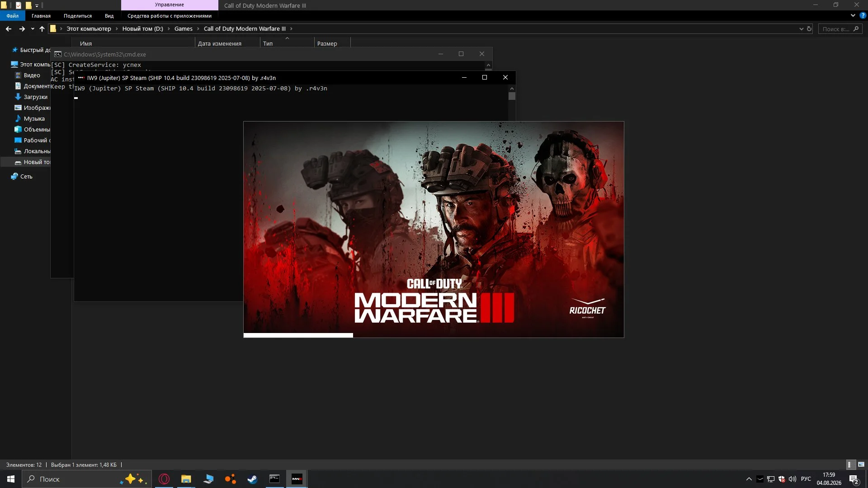Image resolution: width=868 pixels, height=488 pixels.
Task: Expand the Explorer ribbon with the chevron
Action: [853, 15]
